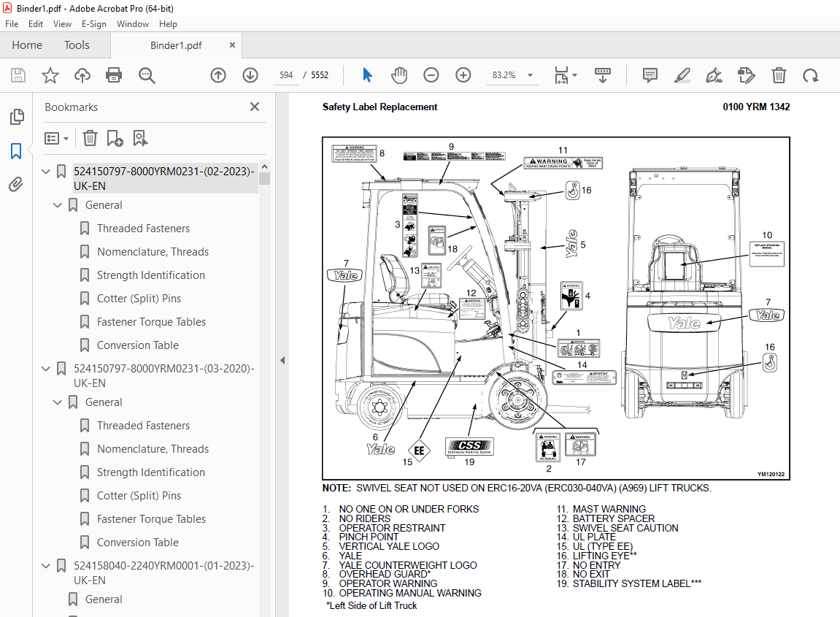Open first Cotter (Split) Pins bookmark
This screenshot has width=840, height=617.
tap(139, 299)
